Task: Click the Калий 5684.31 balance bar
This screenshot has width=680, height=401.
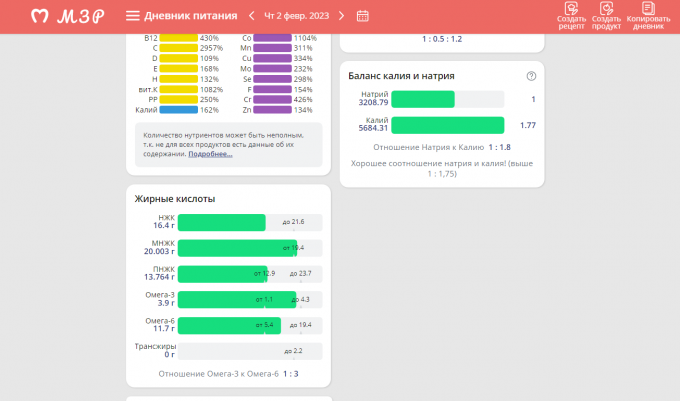Action: pos(447,125)
